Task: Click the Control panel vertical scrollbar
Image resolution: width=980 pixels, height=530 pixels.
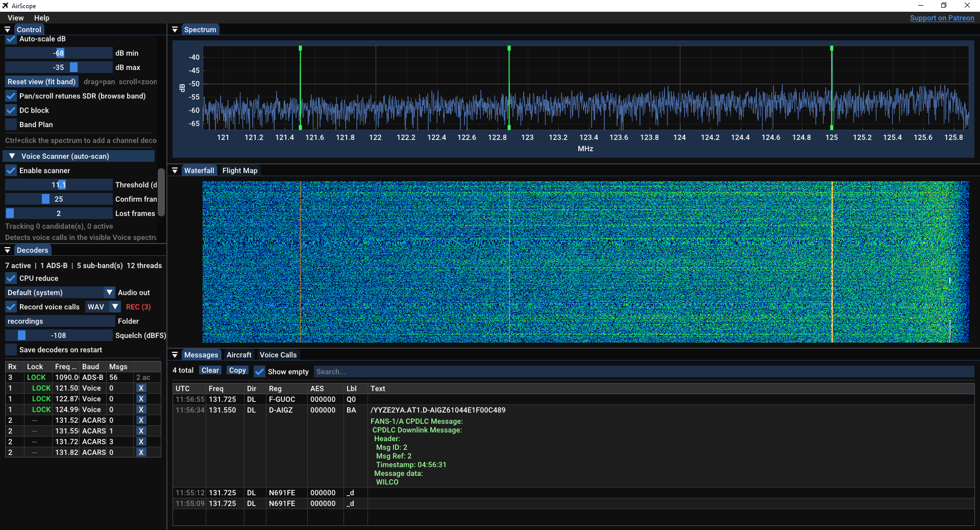Action: point(161,192)
